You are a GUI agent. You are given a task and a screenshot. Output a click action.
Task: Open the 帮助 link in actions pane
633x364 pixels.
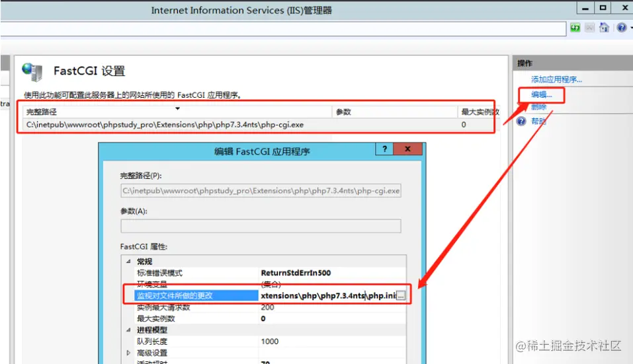[x=538, y=122]
